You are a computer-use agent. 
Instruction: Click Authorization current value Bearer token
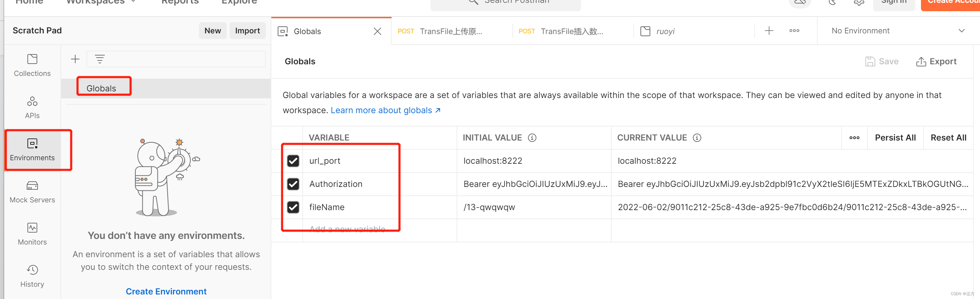[x=792, y=184]
